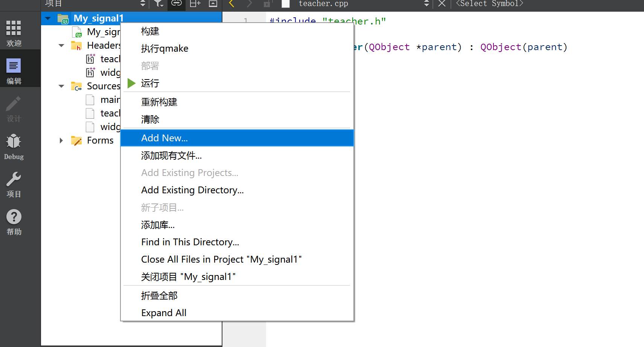Open the Select Symbol dropdown

(x=489, y=4)
